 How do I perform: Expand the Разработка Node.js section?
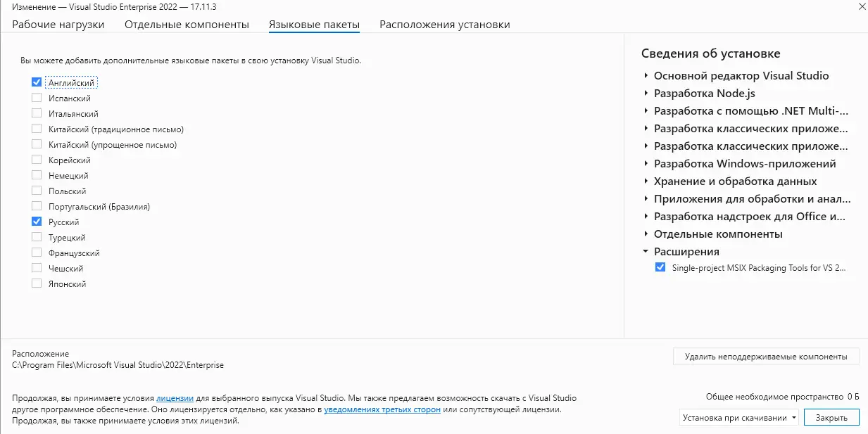point(645,93)
